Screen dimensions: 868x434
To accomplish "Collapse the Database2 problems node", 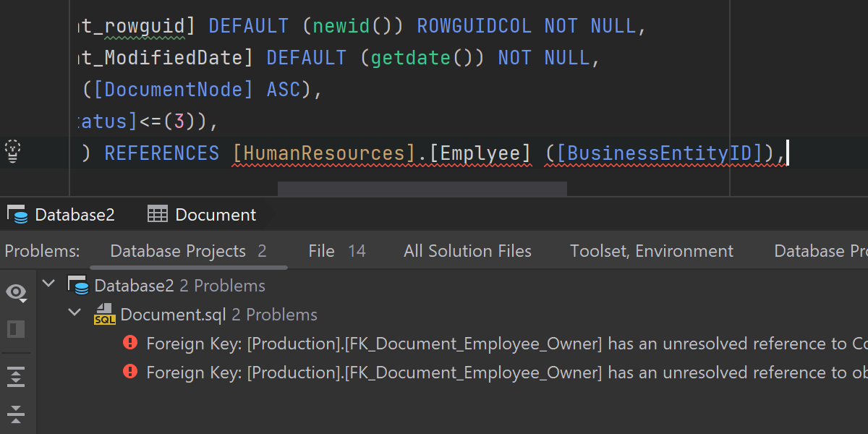I will click(48, 284).
